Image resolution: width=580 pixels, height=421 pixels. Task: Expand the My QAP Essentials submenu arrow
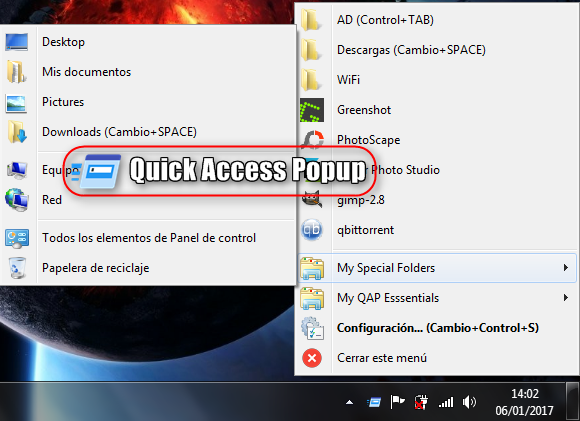(x=566, y=297)
